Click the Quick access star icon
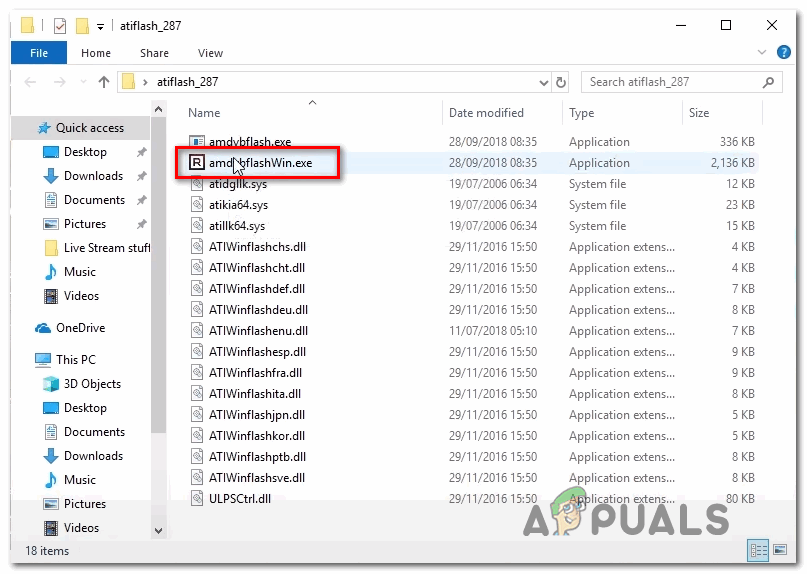 click(44, 128)
